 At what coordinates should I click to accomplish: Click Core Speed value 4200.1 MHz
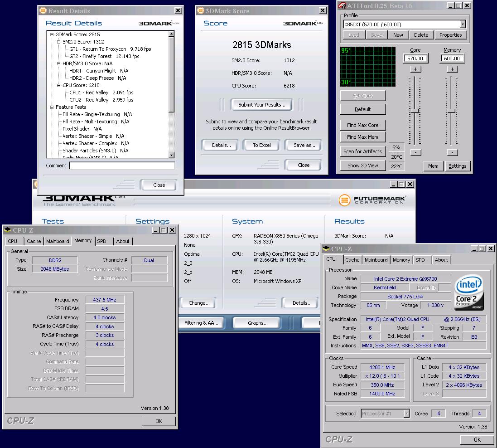click(382, 367)
